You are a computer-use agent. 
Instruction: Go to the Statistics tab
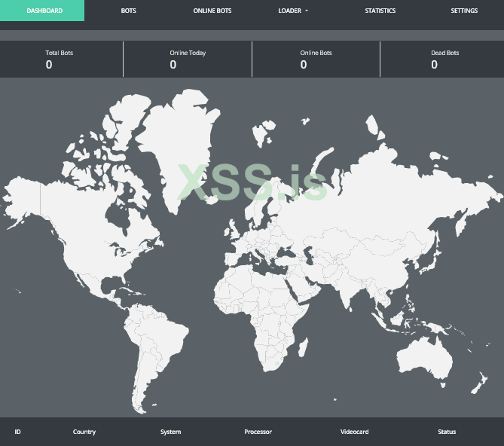click(380, 11)
